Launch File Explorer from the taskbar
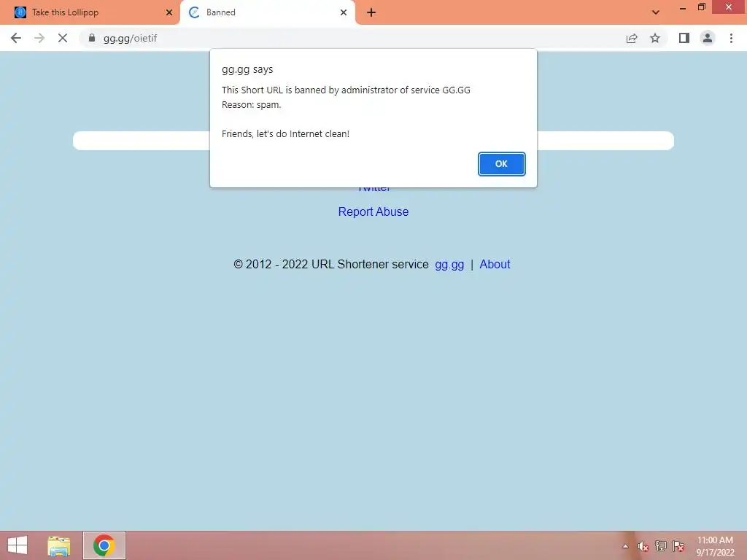 point(59,545)
